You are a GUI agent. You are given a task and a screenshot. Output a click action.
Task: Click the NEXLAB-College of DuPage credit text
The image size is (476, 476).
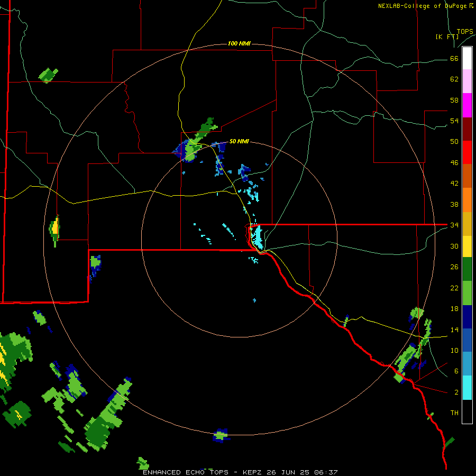coord(425,6)
